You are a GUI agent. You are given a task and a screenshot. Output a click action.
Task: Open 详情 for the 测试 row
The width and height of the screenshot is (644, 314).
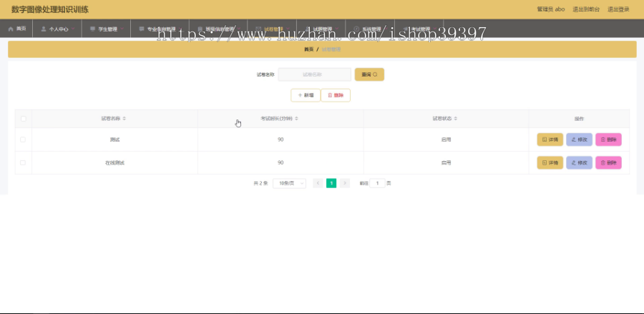550,139
